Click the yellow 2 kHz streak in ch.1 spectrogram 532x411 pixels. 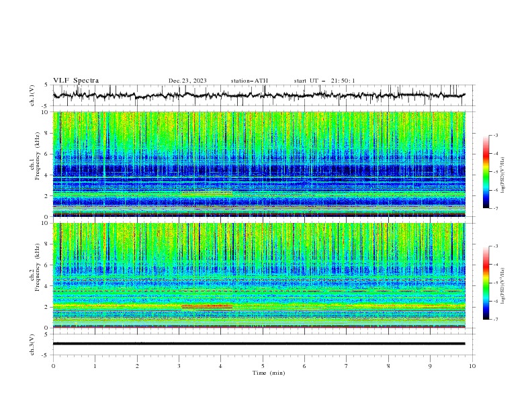pos(207,193)
